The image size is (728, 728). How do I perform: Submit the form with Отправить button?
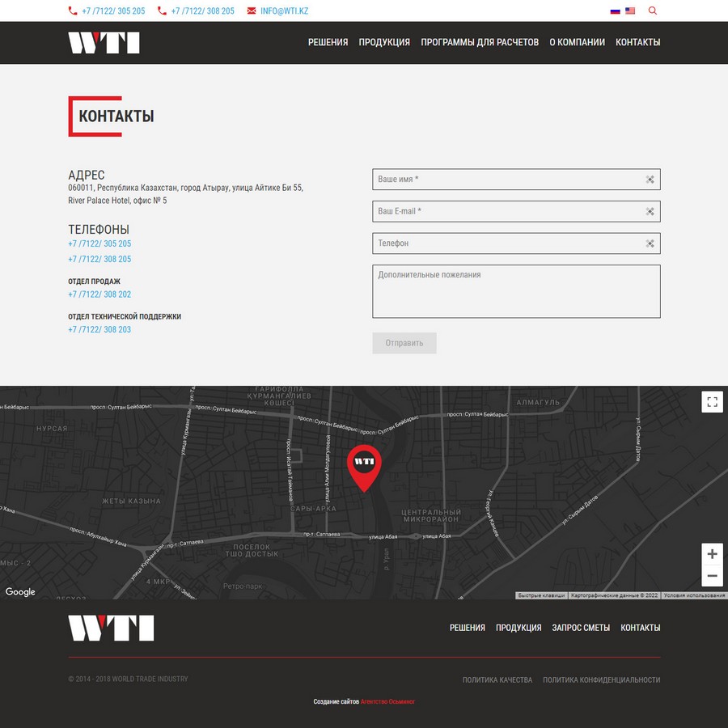click(404, 343)
